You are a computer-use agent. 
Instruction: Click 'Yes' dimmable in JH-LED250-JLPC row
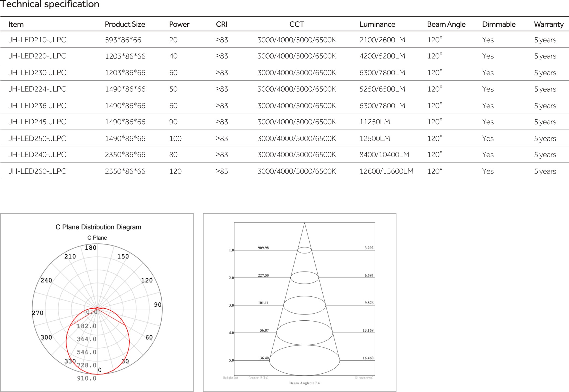click(488, 138)
